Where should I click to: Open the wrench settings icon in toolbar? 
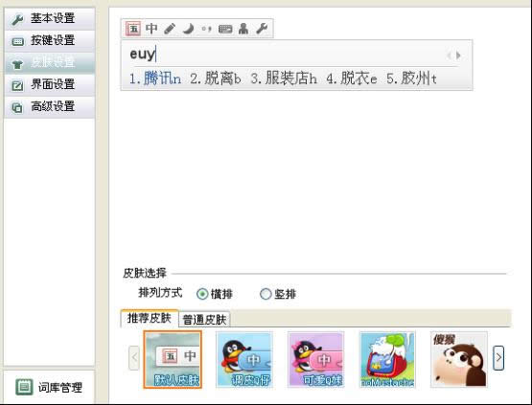pos(262,29)
